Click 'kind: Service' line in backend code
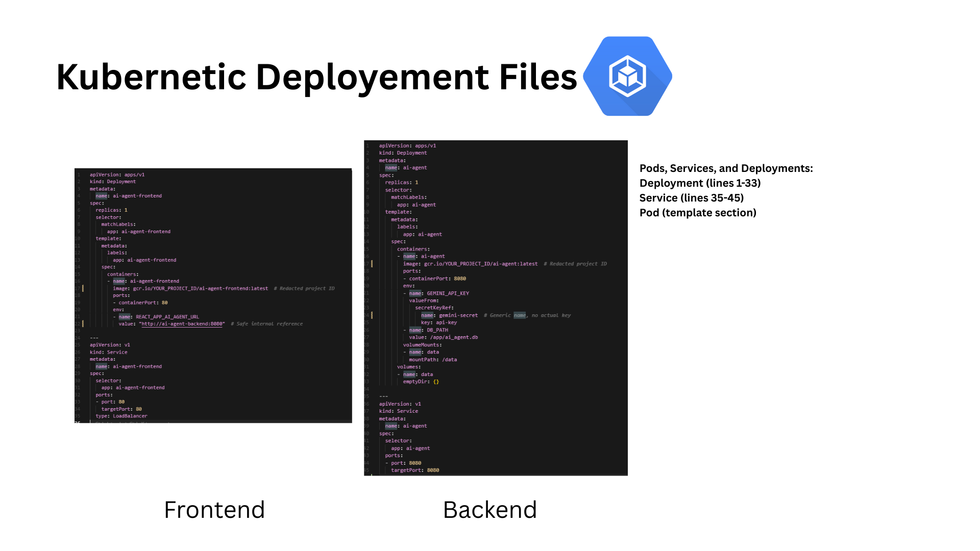This screenshot has height=551, width=980. pyautogui.click(x=398, y=411)
